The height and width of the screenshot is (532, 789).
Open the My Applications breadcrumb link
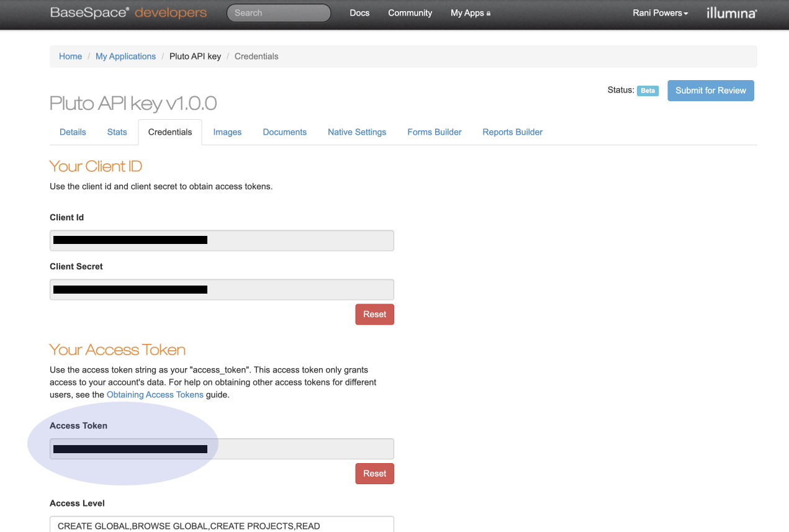tap(125, 56)
